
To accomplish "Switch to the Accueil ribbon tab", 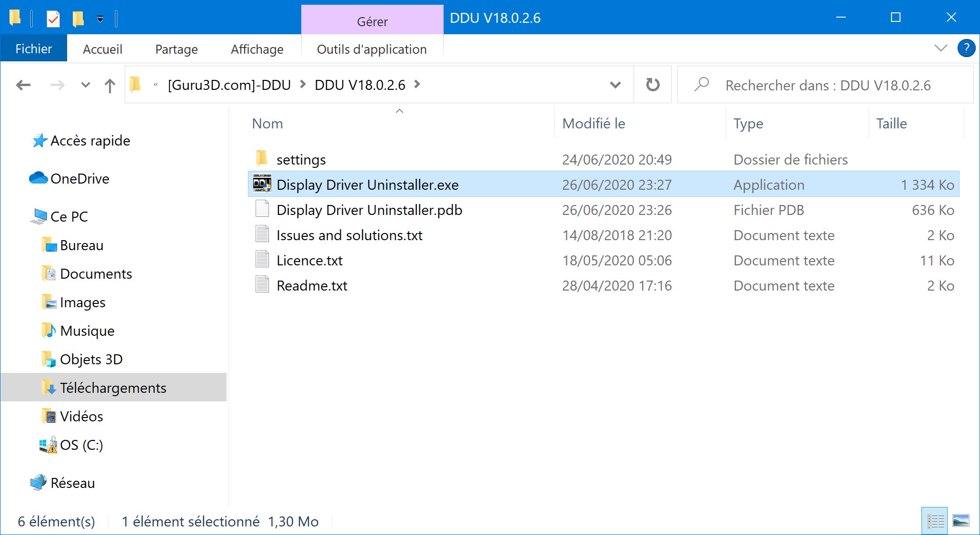I will pos(102,49).
